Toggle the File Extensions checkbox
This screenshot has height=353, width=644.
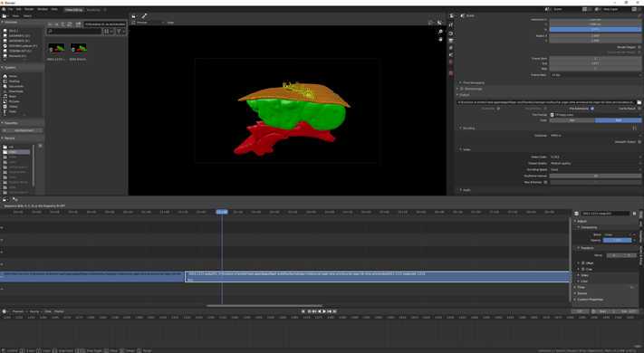pos(591,109)
